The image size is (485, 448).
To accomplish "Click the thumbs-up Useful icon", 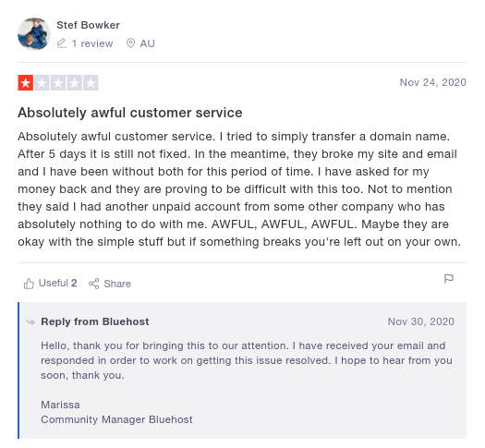I will 29,284.
